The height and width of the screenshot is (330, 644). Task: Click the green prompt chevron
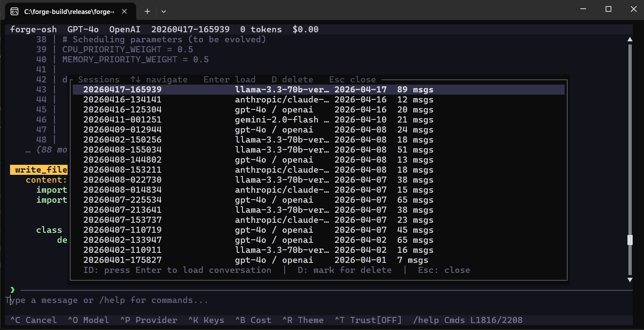click(x=13, y=290)
